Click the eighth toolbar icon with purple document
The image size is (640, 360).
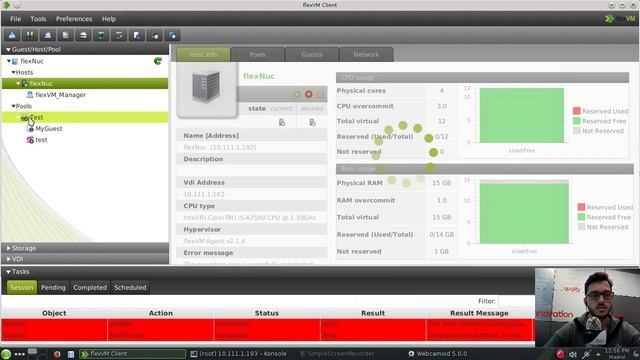(137, 35)
